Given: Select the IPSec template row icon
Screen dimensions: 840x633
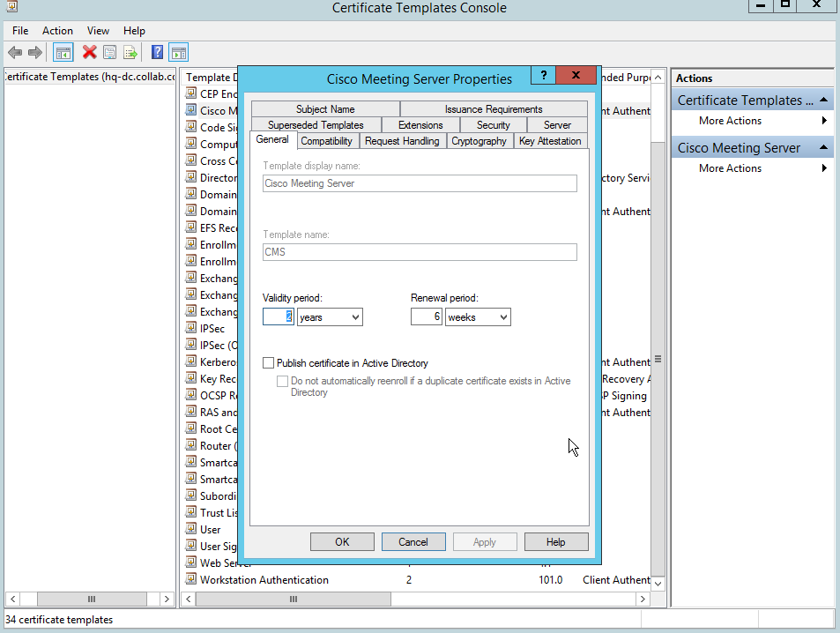Looking at the screenshot, I should 190,327.
